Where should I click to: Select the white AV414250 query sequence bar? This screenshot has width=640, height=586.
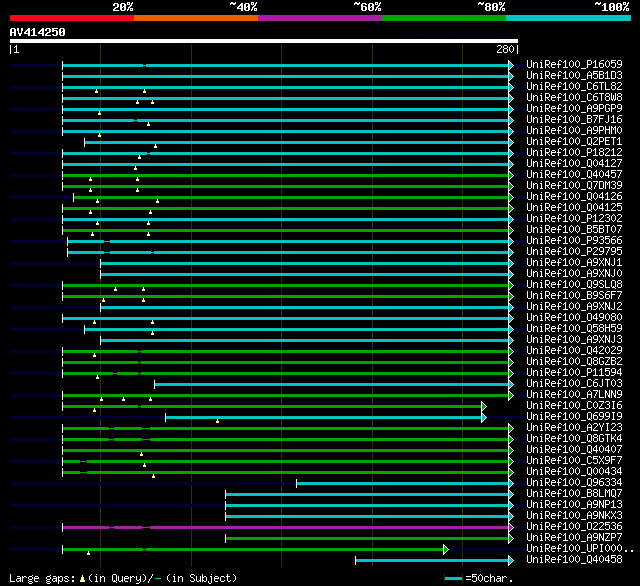[264, 41]
